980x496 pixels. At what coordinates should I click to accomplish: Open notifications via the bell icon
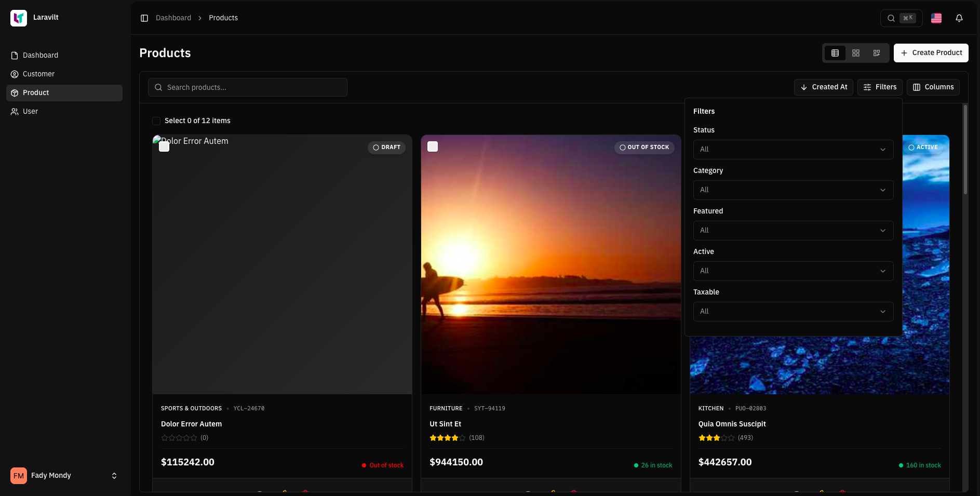point(959,18)
